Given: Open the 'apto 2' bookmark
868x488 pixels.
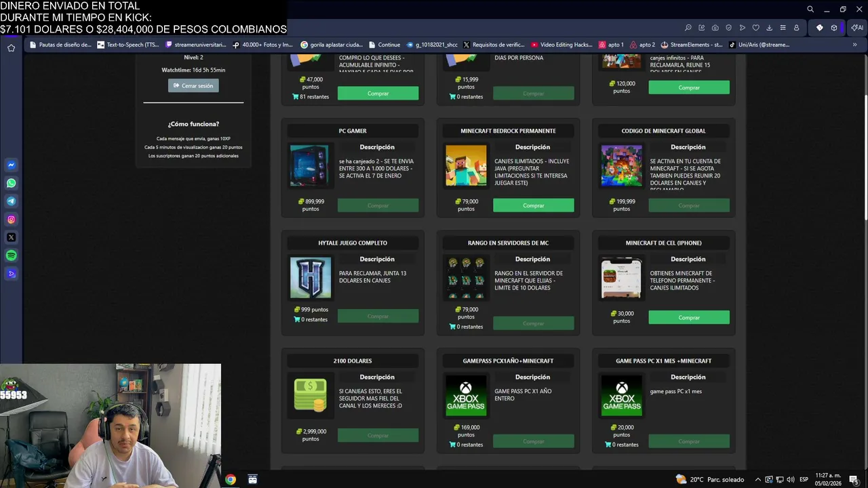Looking at the screenshot, I should pyautogui.click(x=642, y=45).
